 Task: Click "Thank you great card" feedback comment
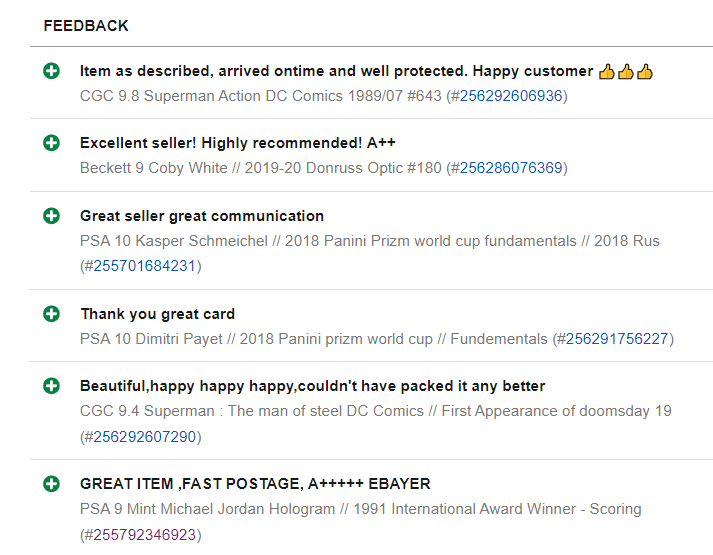(x=158, y=314)
